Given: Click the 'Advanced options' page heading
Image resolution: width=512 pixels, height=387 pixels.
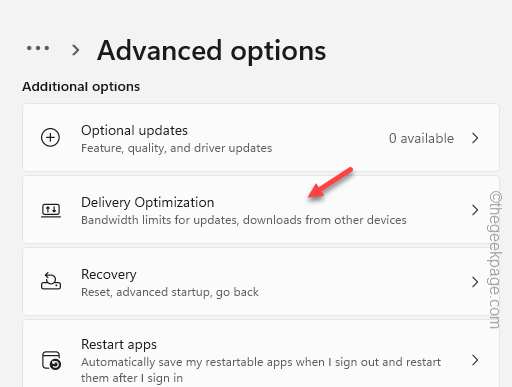Looking at the screenshot, I should tap(212, 51).
